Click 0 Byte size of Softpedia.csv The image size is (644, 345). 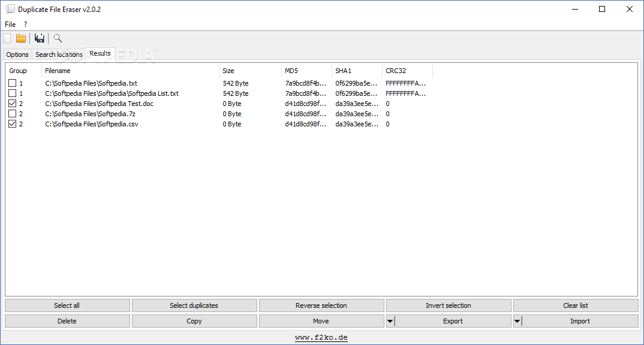pos(232,125)
